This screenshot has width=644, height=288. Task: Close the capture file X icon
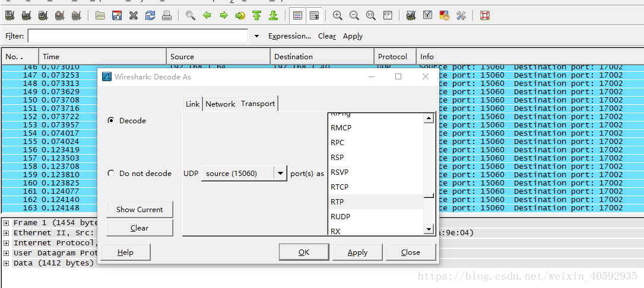click(133, 15)
